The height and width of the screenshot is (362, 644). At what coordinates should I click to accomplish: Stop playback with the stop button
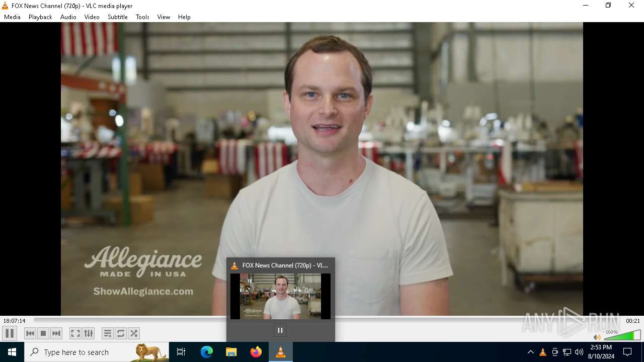pyautogui.click(x=43, y=333)
